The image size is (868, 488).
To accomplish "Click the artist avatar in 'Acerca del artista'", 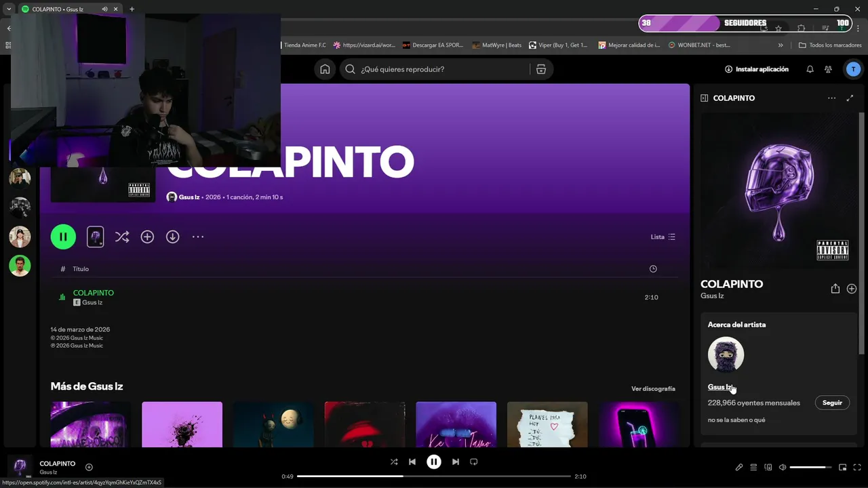I will (x=726, y=354).
